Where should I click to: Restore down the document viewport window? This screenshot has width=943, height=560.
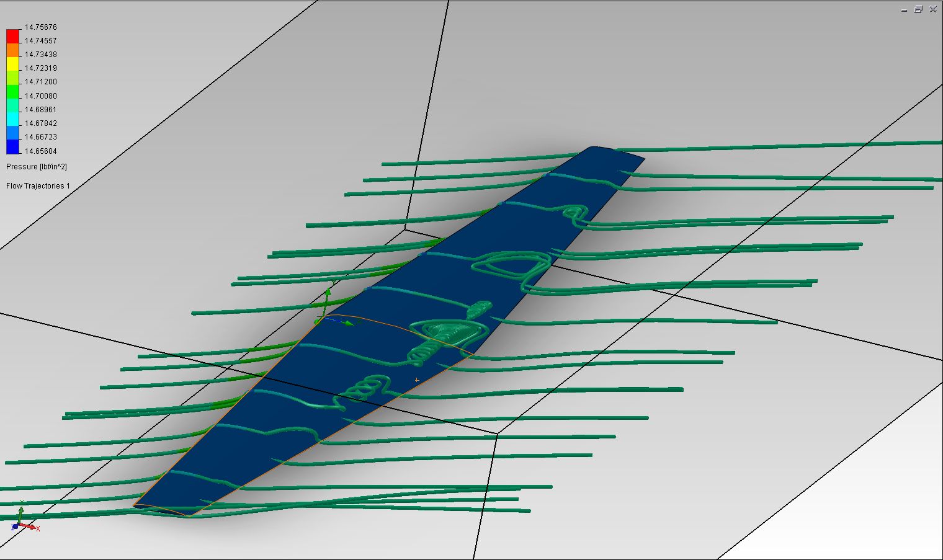pyautogui.click(x=919, y=9)
